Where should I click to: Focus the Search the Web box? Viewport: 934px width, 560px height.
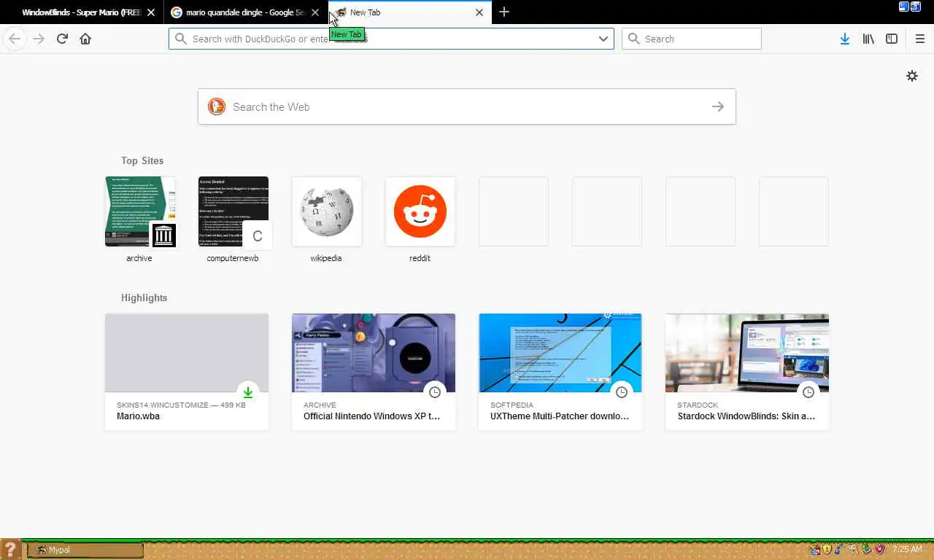pyautogui.click(x=467, y=106)
